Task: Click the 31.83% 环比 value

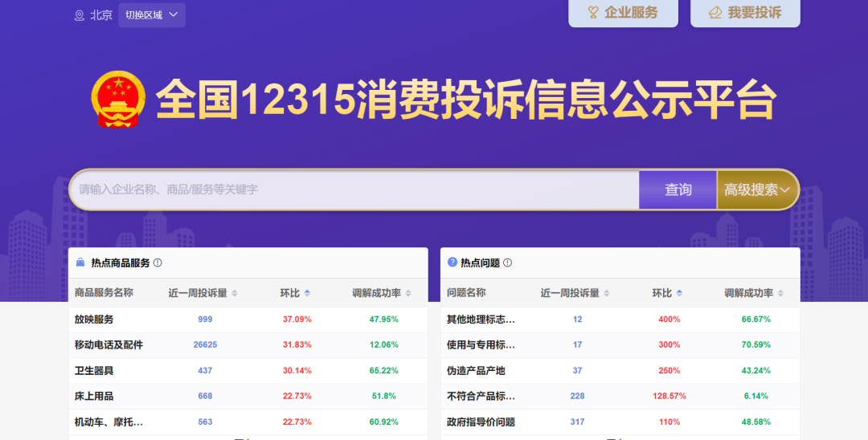Action: point(297,345)
